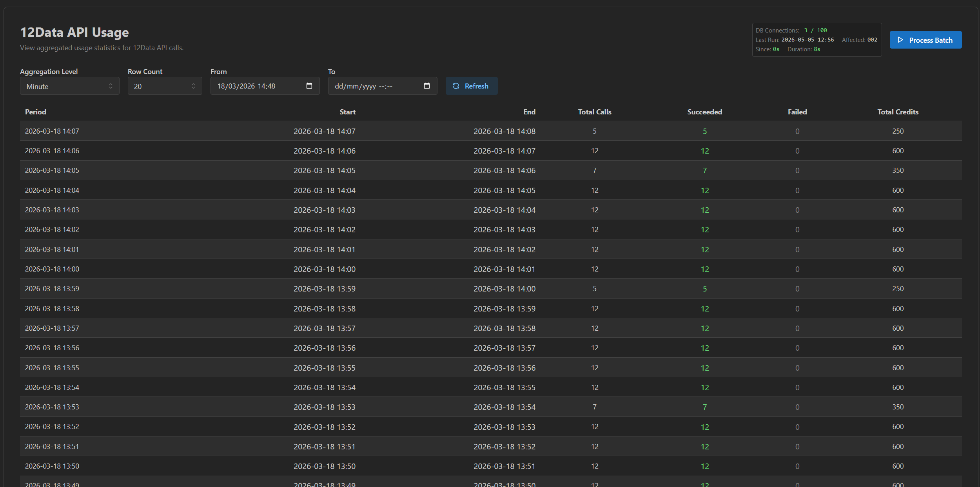
Task: Select period cell 2026-03-18 13:55
Action: coord(52,368)
